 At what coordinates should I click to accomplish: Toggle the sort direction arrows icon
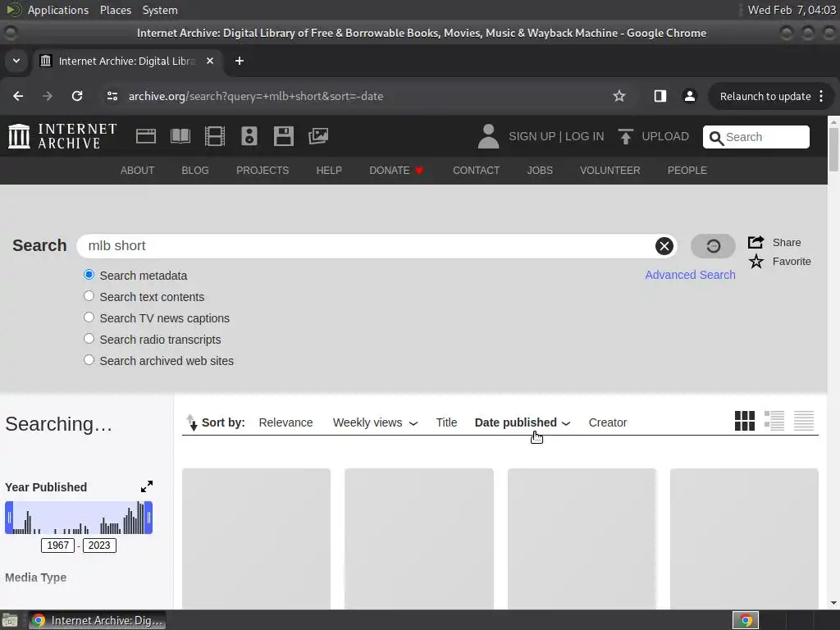point(192,422)
